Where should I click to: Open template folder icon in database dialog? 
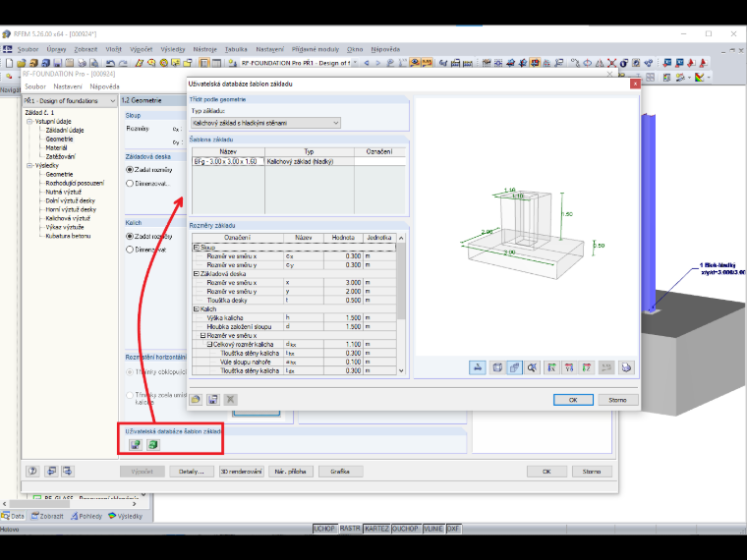pyautogui.click(x=196, y=400)
